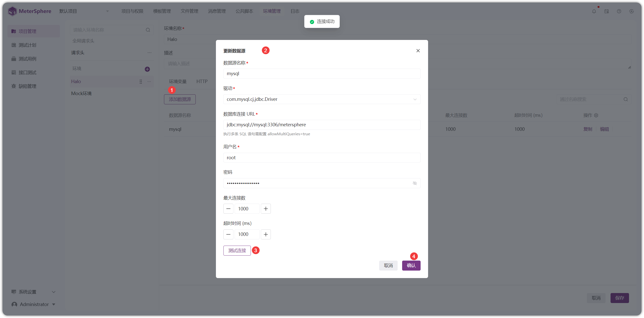Click the 数据库连接 URL input field
The height and width of the screenshot is (318, 644).
322,125
